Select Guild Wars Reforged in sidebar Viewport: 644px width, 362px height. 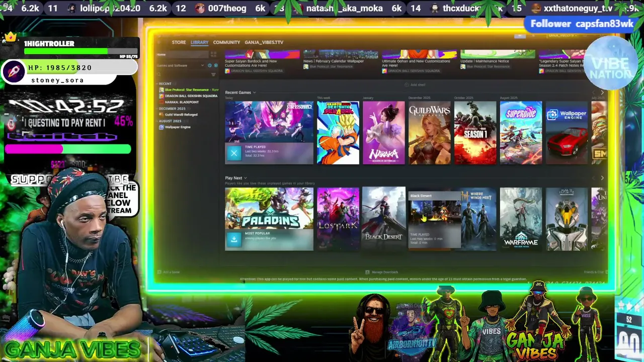coord(180,115)
